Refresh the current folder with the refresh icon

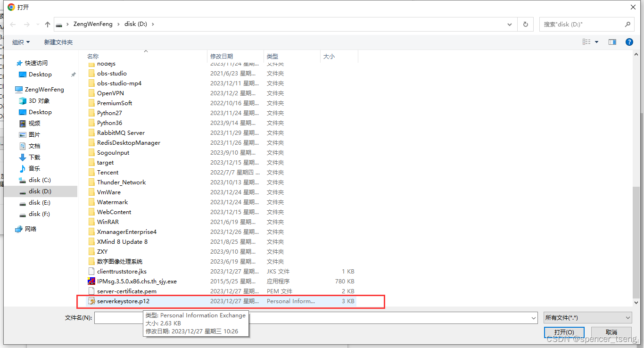pos(525,24)
